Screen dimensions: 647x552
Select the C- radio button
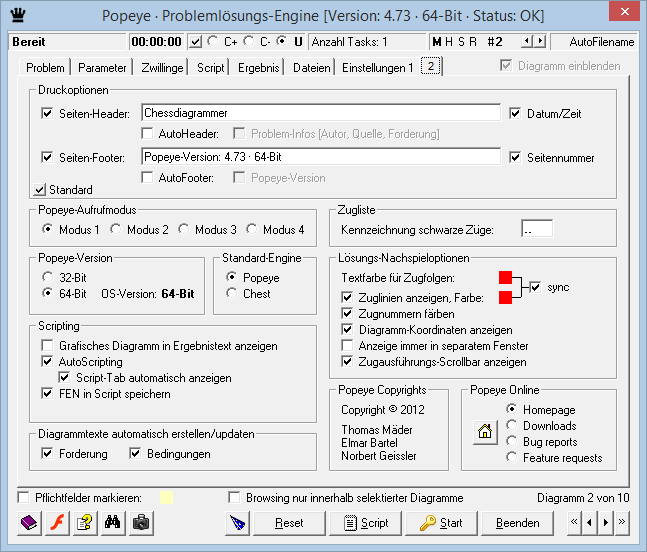pyautogui.click(x=249, y=41)
